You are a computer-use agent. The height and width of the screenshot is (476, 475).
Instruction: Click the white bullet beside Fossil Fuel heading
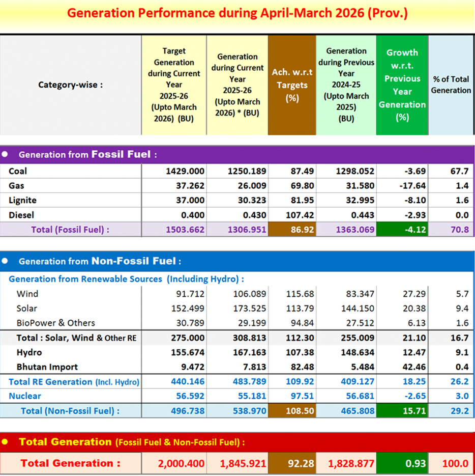point(5,154)
